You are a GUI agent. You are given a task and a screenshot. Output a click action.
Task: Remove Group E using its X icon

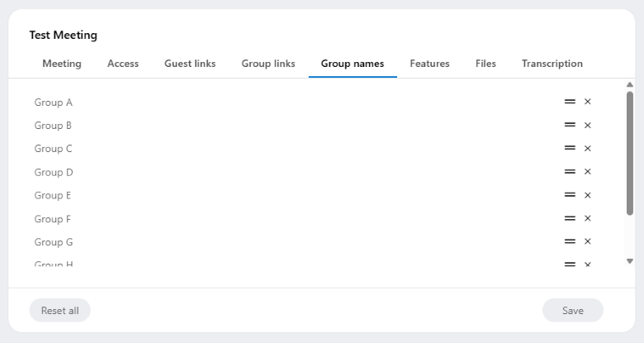(x=587, y=195)
